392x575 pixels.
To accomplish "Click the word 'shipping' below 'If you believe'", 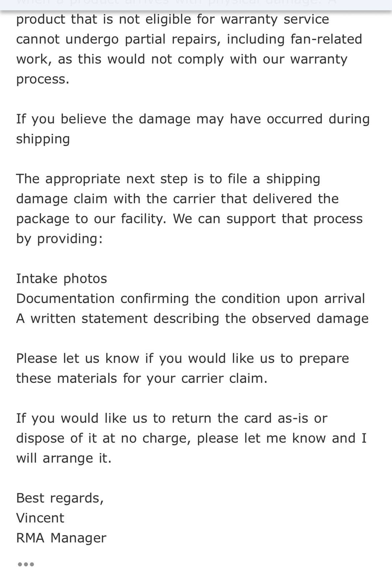I will click(43, 139).
